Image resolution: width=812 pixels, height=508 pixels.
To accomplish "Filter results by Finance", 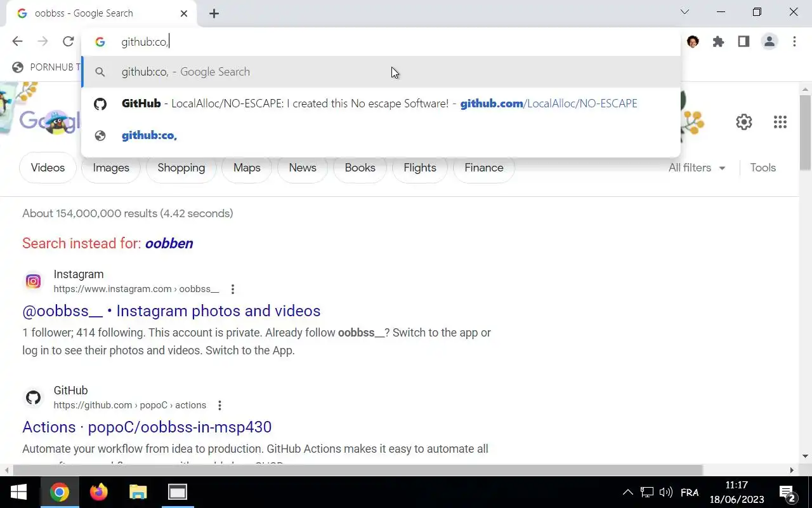I will 484,168.
